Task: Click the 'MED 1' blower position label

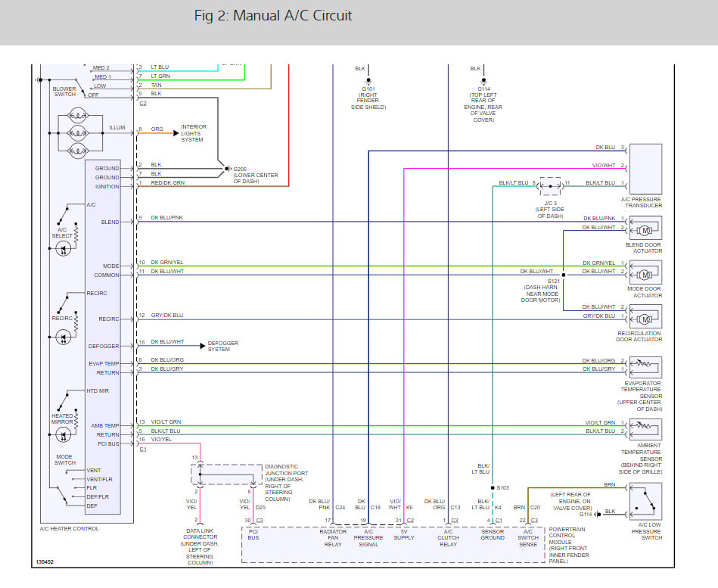Action: 103,77
